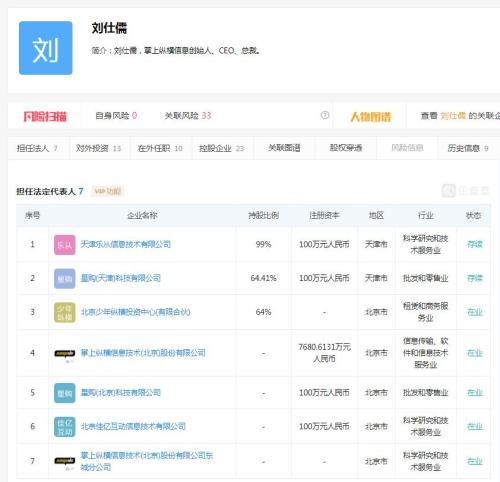
Task: Click the 序号 column header
Action: point(32,215)
